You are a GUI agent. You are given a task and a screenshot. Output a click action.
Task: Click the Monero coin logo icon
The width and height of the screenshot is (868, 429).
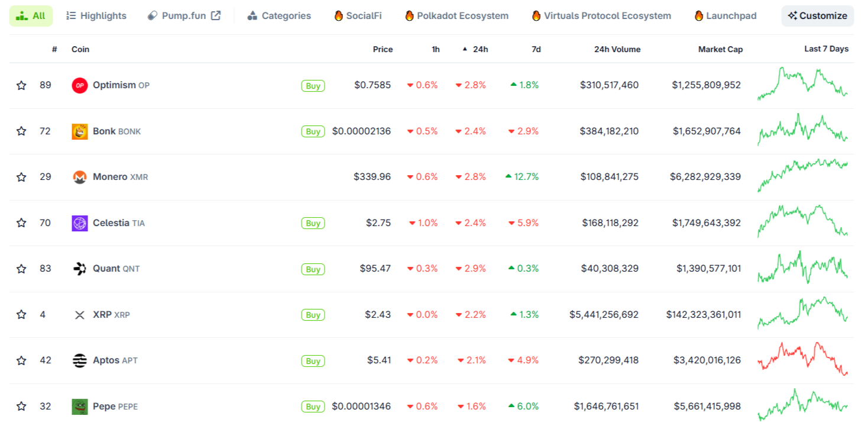pos(80,177)
